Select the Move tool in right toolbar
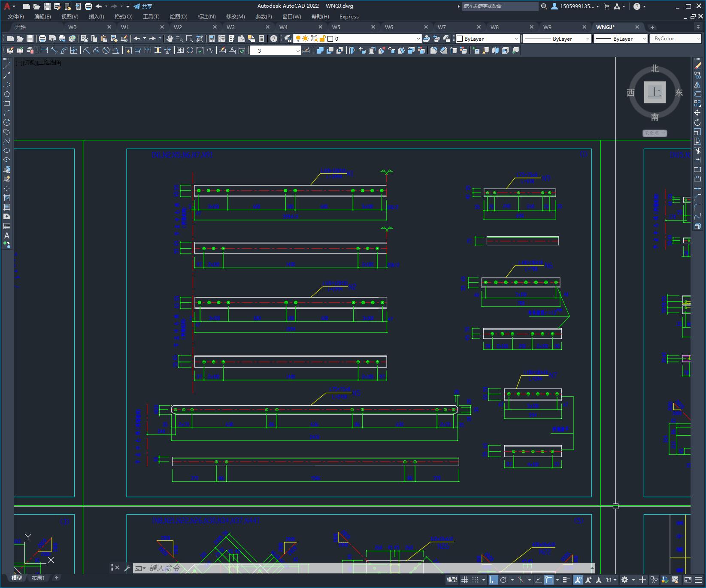This screenshot has height=588, width=706. tap(697, 113)
